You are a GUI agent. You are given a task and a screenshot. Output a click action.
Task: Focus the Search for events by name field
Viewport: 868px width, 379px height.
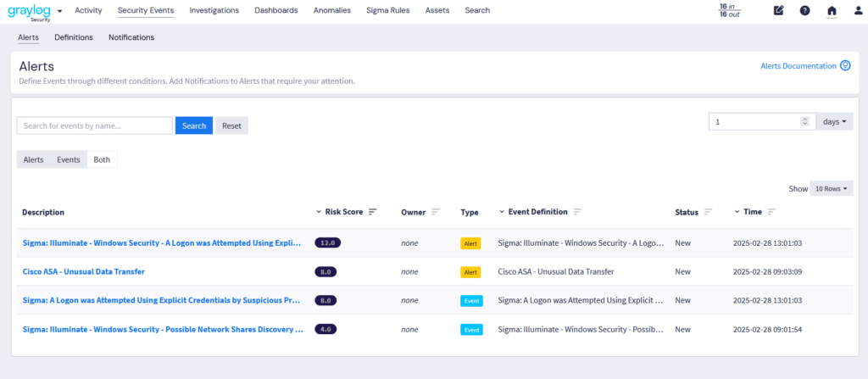95,126
